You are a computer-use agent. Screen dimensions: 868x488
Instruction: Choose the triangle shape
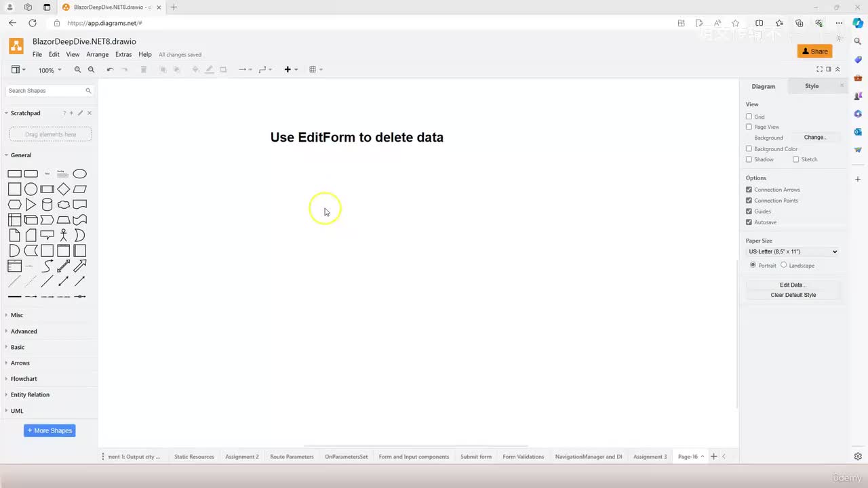click(31, 205)
